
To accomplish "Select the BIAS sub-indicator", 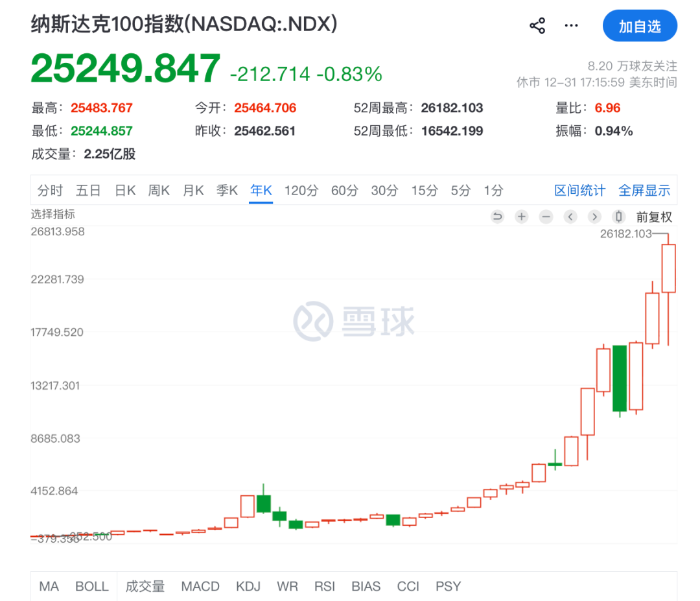I will (x=366, y=586).
